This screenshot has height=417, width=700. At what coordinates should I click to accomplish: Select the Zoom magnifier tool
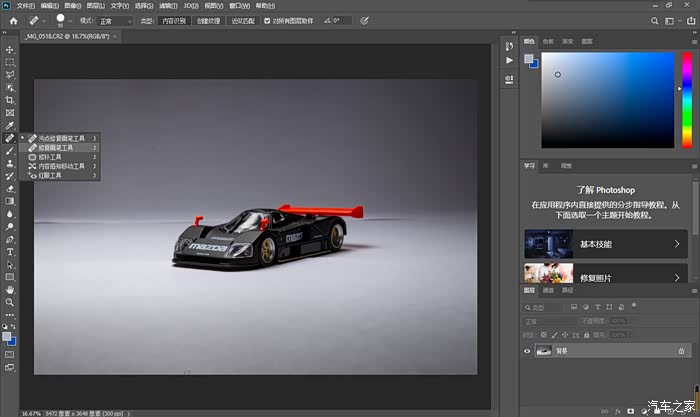tap(10, 302)
